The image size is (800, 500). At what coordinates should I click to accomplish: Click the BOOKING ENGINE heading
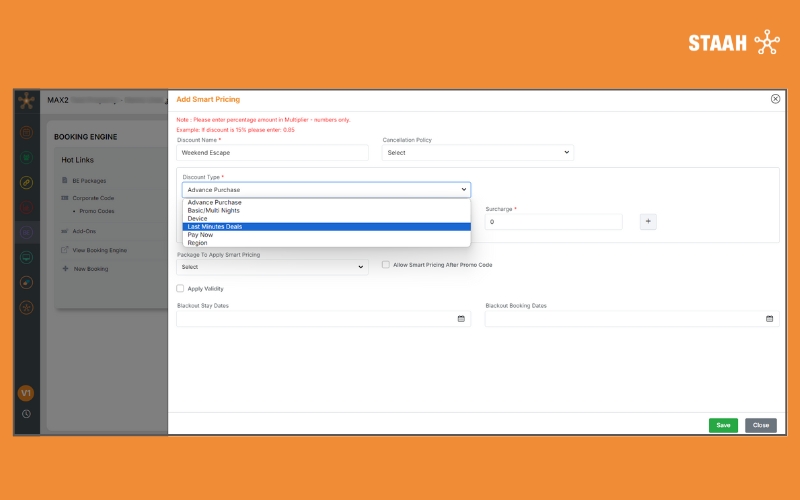pos(86,137)
